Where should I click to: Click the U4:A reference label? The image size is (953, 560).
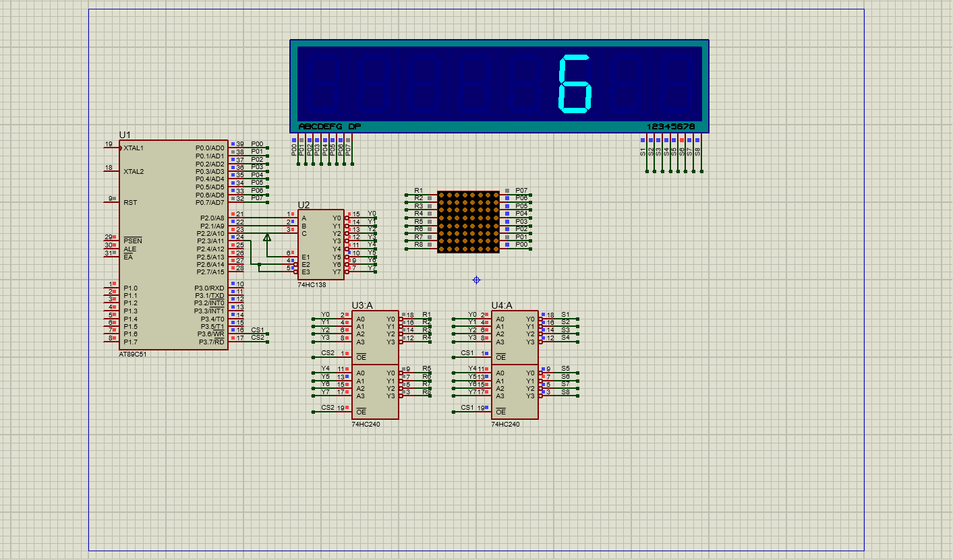502,305
